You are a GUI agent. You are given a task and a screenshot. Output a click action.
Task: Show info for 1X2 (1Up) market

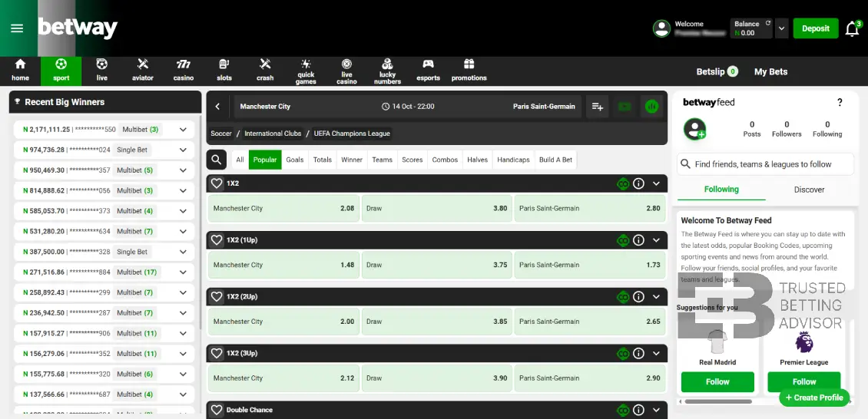click(638, 240)
